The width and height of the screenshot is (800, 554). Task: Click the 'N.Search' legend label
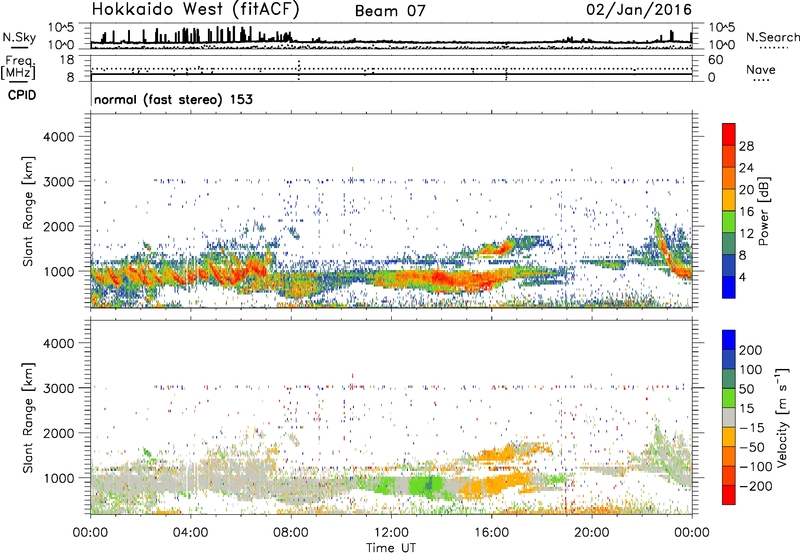click(x=773, y=37)
